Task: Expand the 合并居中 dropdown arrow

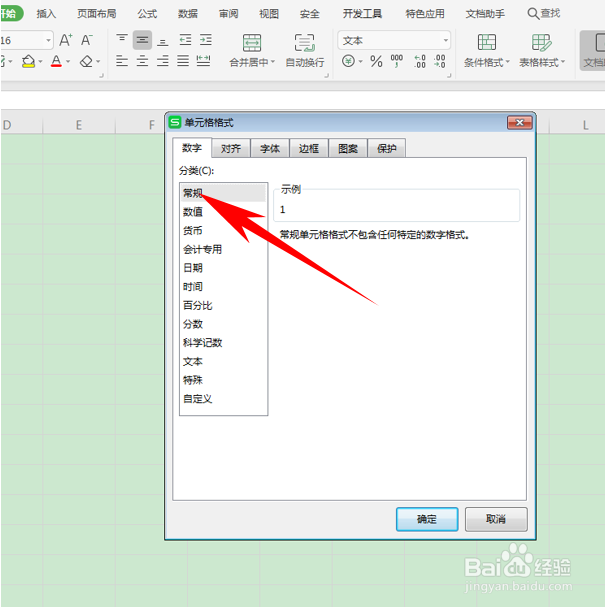Action: click(x=273, y=62)
